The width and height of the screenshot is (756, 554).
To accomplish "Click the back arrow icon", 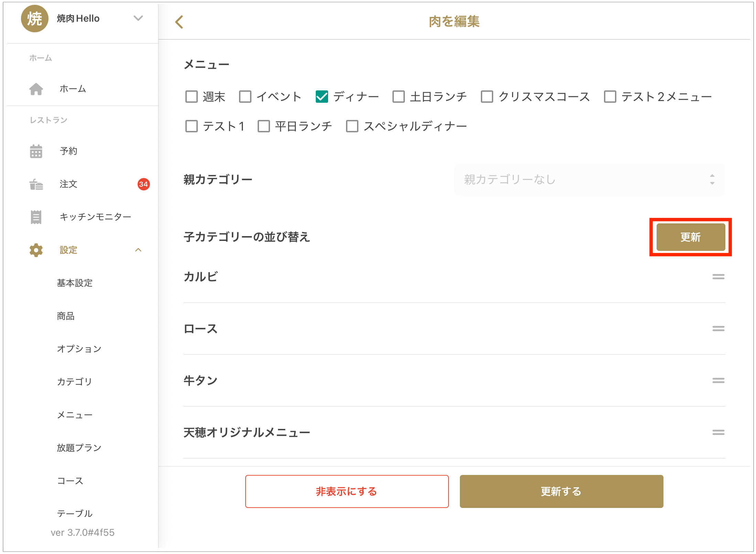I will (x=179, y=22).
